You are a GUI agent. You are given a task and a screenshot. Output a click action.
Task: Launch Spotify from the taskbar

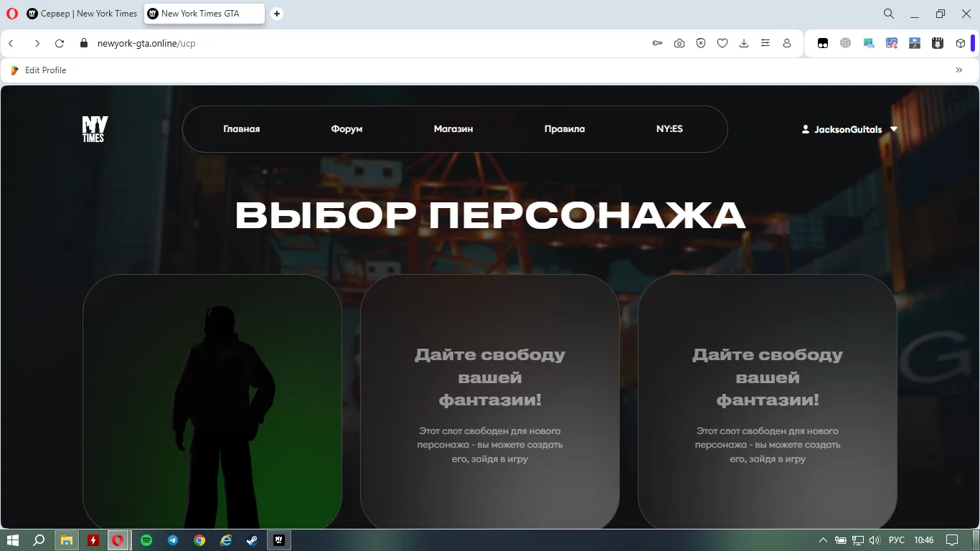click(146, 540)
